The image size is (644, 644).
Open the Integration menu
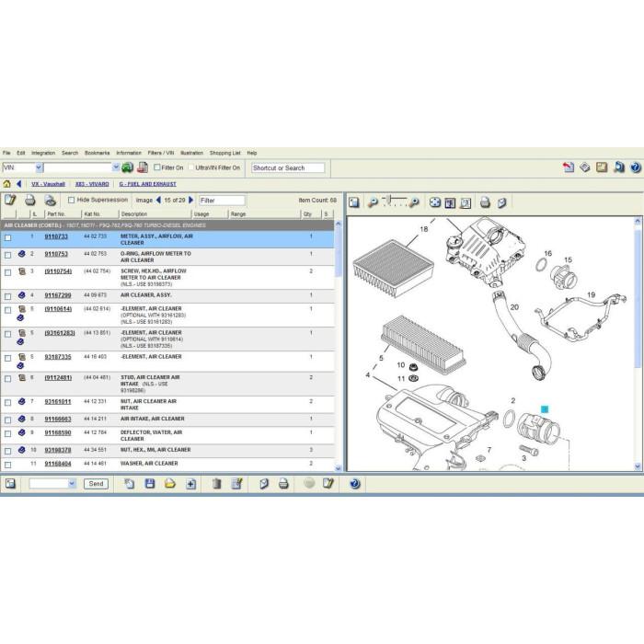coord(43,153)
